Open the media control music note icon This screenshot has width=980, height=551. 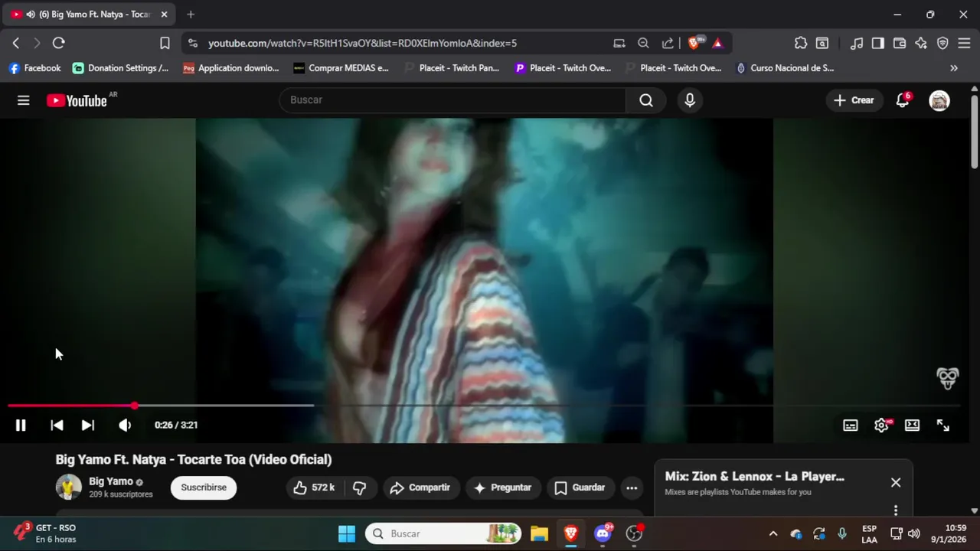pos(857,44)
